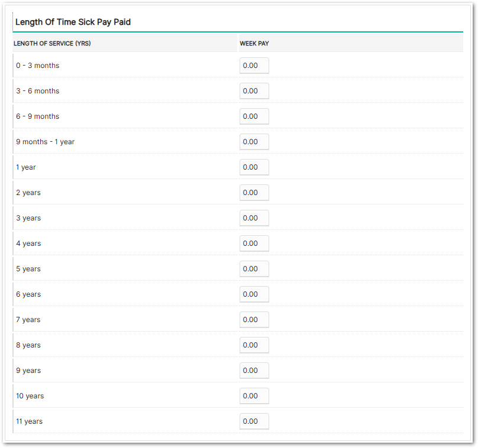
Task: Click the Length Of Service (Yrs) column header
Action: tap(52, 44)
